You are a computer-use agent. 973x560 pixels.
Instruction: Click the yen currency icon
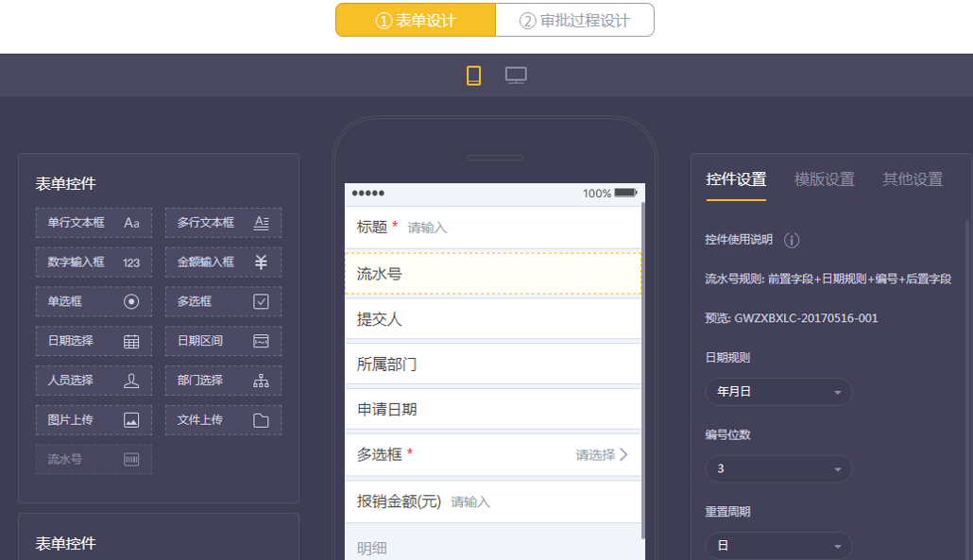262,263
